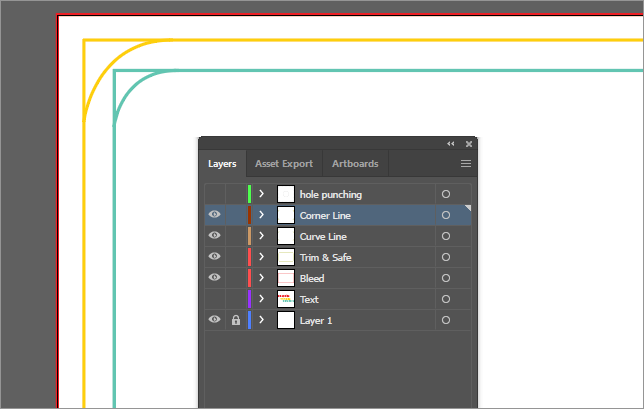Toggle lock box on Bleed layer
The image size is (644, 409).
236,278
